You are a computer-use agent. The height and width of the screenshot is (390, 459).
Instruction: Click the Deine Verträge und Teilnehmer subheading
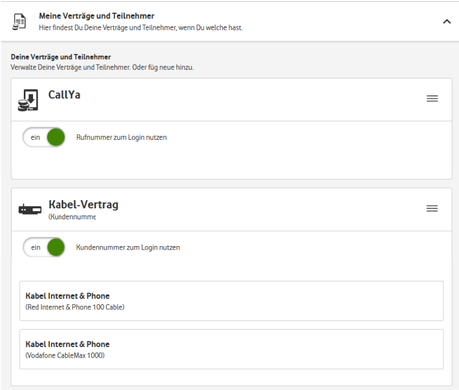[x=61, y=57]
